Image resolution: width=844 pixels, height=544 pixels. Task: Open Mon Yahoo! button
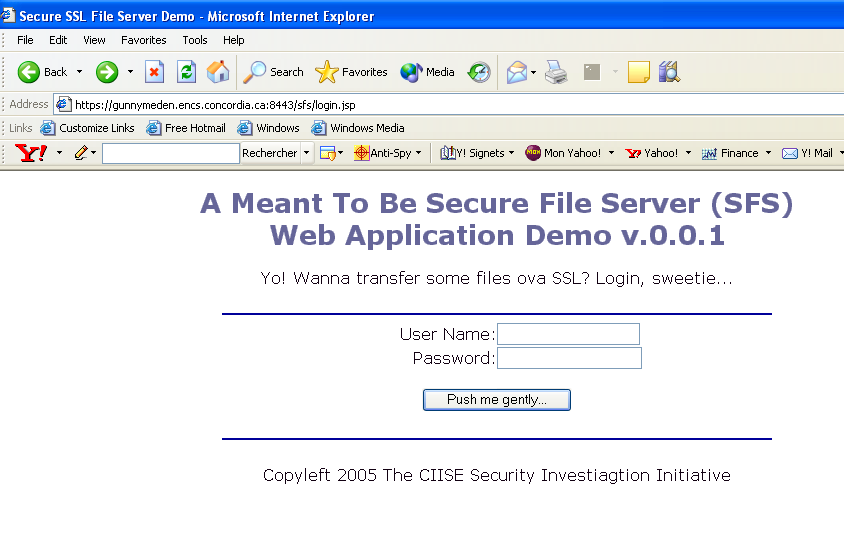pos(563,153)
